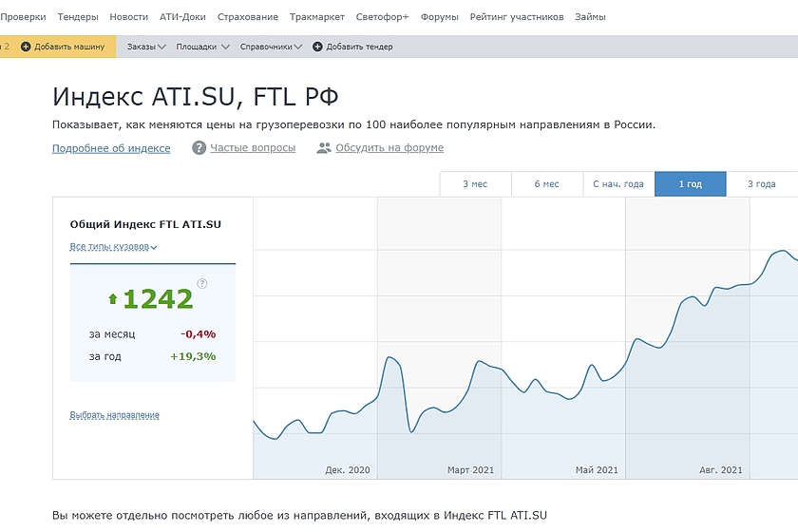Expand the 'Справочники' menu
798x532 pixels.
(x=271, y=47)
